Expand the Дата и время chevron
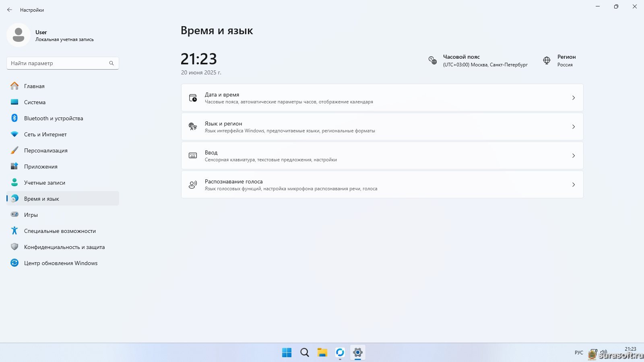The image size is (644, 362). pos(574,98)
